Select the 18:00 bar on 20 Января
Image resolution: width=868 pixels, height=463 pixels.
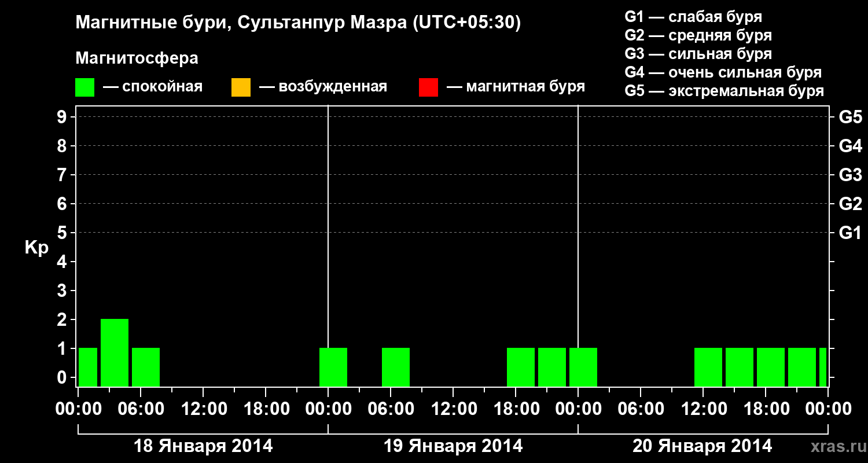(x=771, y=367)
